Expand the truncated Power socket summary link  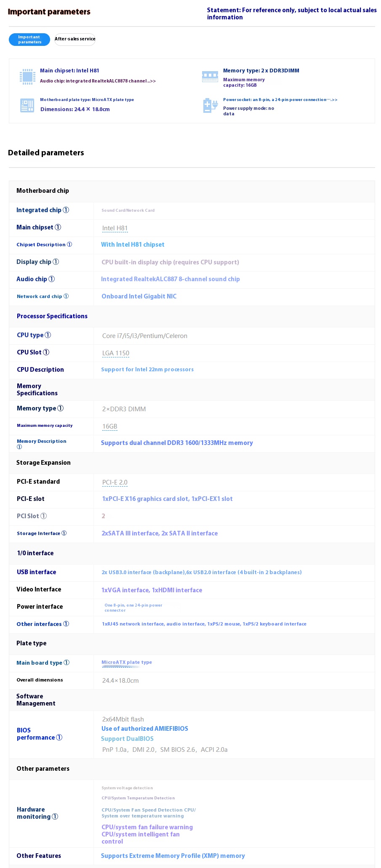click(280, 100)
